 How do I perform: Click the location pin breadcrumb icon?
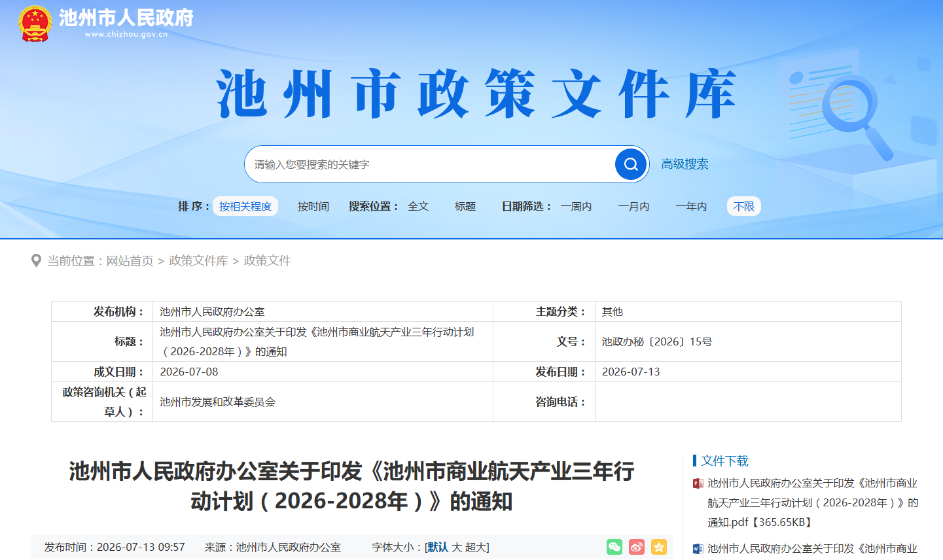(x=37, y=261)
